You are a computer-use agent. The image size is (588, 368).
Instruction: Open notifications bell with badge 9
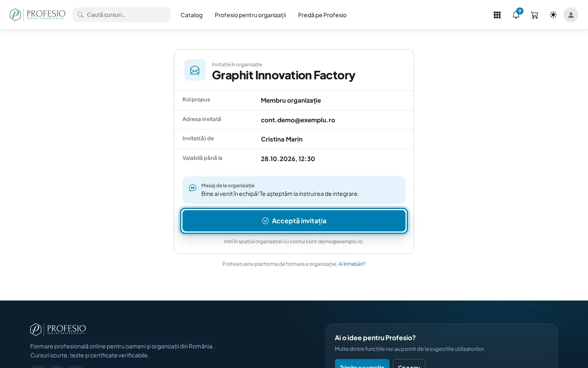pos(516,15)
